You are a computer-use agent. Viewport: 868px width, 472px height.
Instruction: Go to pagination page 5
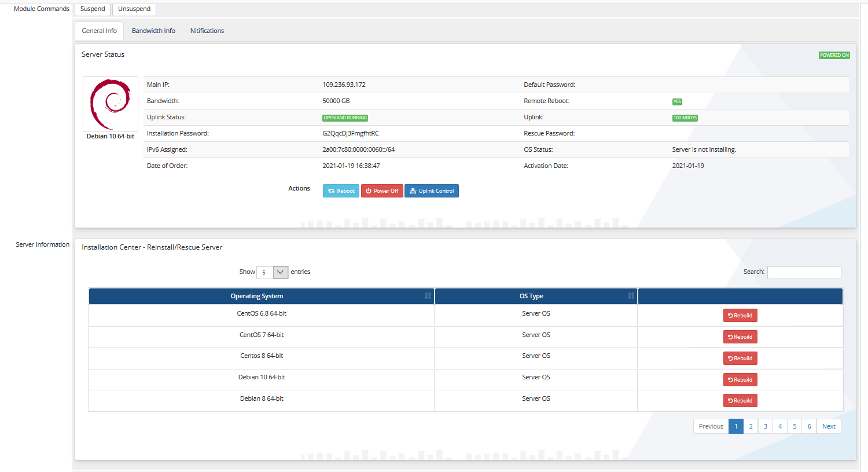[x=795, y=426]
